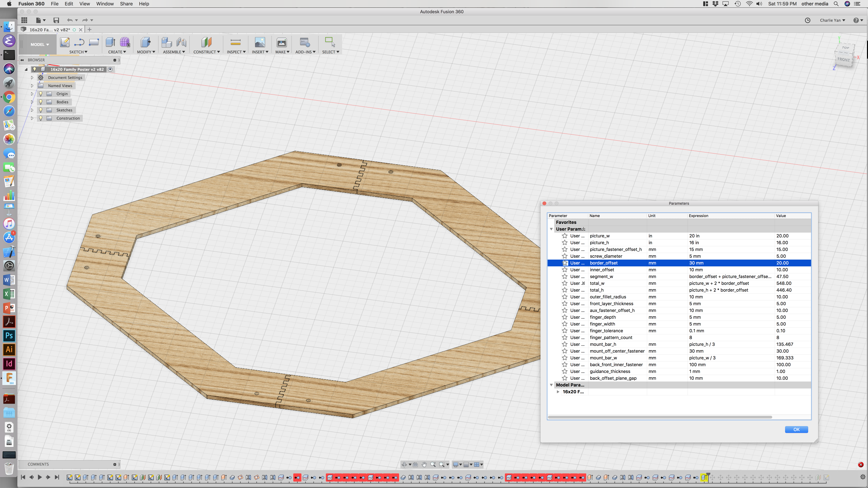The image size is (868, 488).
Task: Expand the 16x20 F... model parameters row
Action: [558, 392]
